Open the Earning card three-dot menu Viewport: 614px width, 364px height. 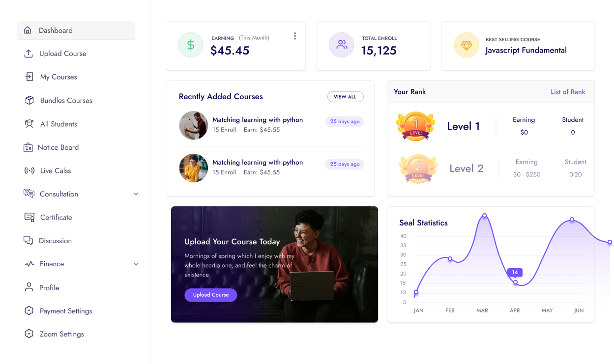point(295,36)
